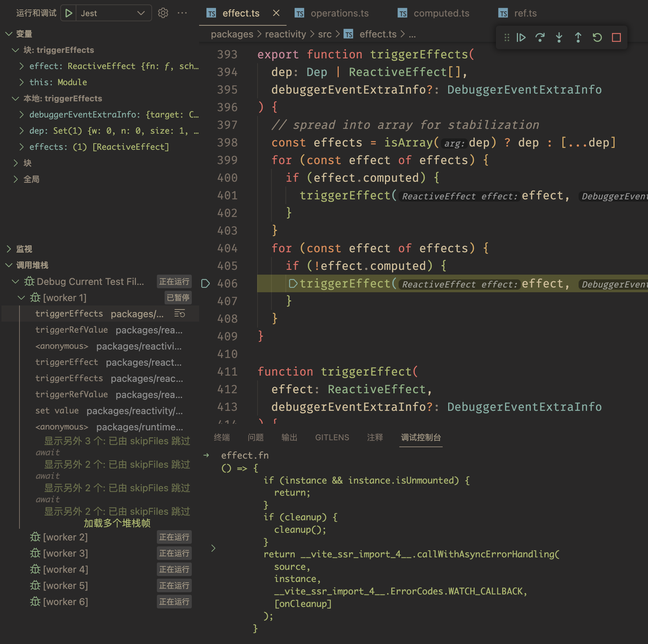648x644 pixels.
Task: Click the restart frame icon on triggerEffects
Action: coord(180,314)
